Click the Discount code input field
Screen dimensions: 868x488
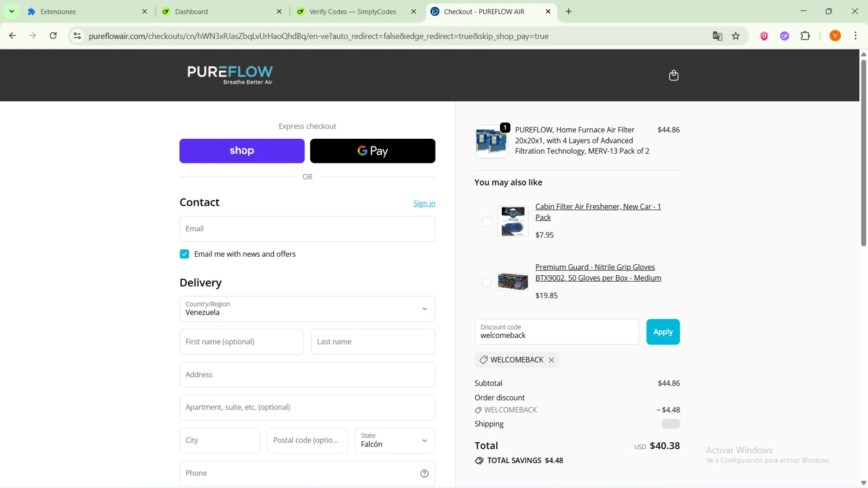(x=557, y=332)
